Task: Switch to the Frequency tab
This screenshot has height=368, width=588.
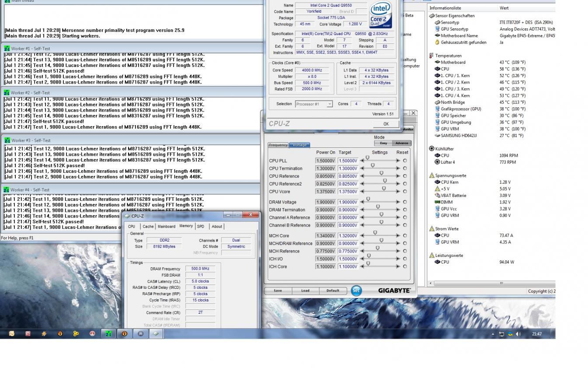Action: coord(278,145)
